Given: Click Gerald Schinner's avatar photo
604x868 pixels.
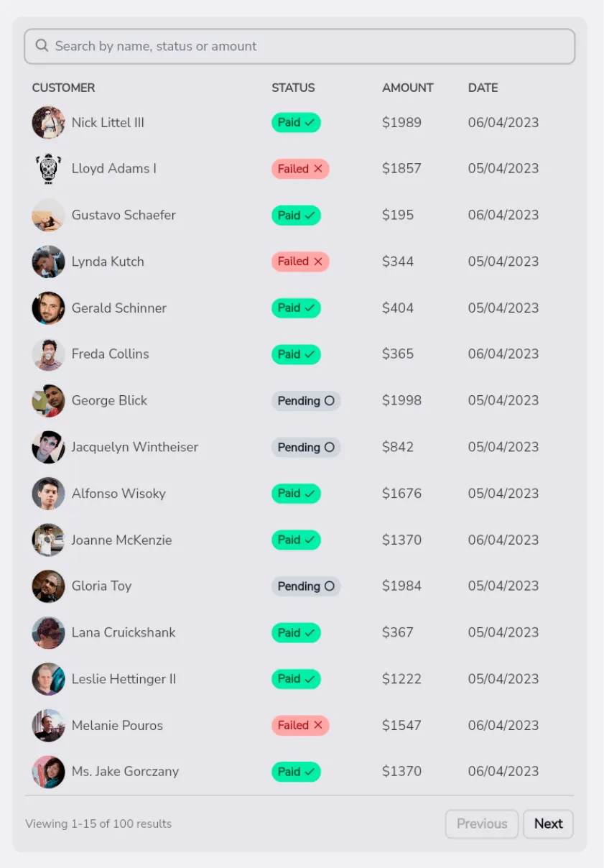Looking at the screenshot, I should tap(48, 308).
